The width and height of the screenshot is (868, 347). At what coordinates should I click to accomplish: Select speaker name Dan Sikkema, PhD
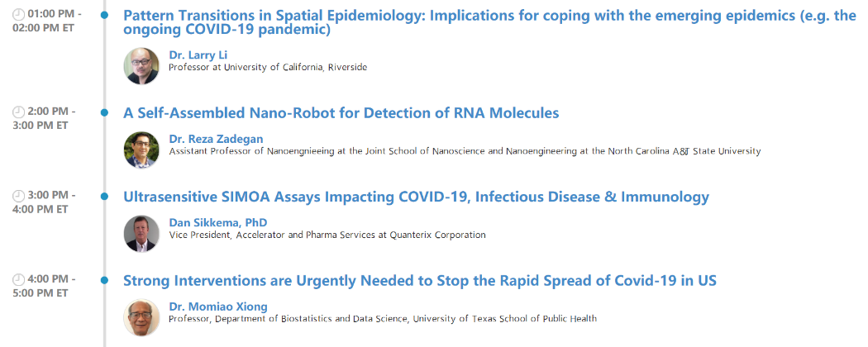click(x=218, y=222)
